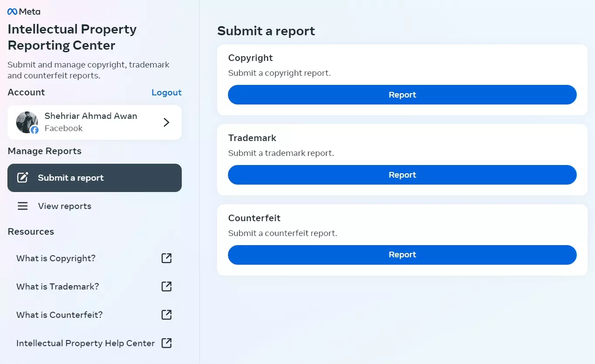Viewport: 595px width, 364px height.
Task: Click the Manage Reports section heading
Action: (x=44, y=151)
